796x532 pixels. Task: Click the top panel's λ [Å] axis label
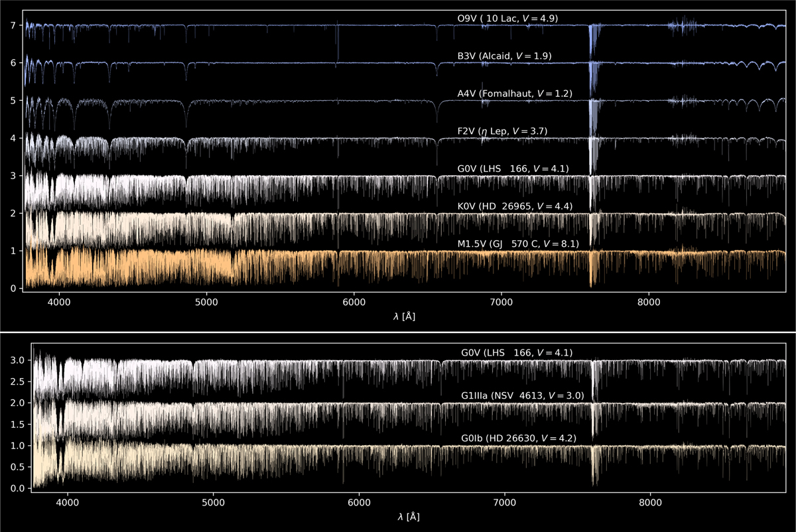405,316
